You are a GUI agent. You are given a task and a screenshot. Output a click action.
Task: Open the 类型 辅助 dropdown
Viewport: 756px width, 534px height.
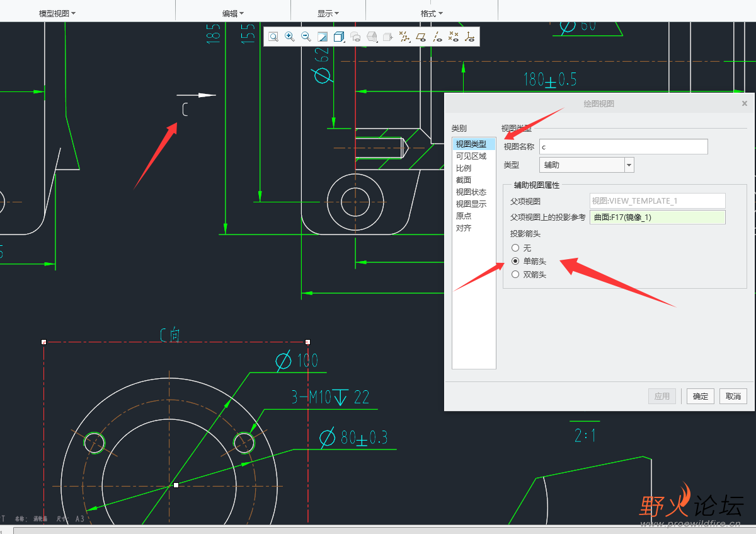click(x=627, y=165)
